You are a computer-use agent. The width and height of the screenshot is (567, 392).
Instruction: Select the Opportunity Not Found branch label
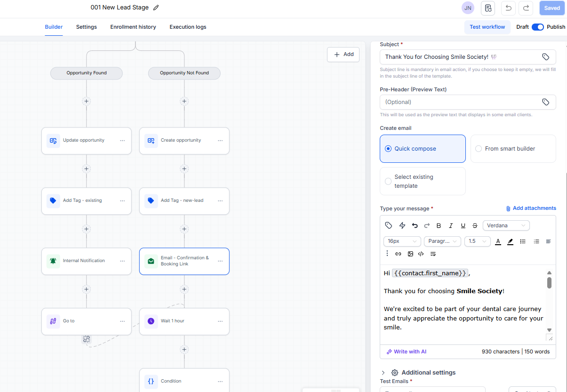pyautogui.click(x=184, y=73)
